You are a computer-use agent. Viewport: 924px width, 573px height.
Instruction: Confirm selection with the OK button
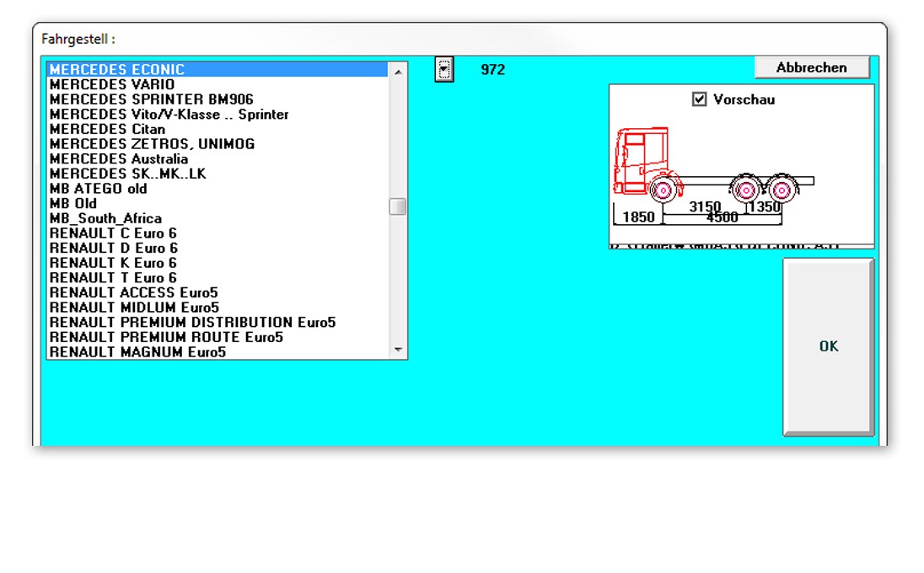coord(828,347)
